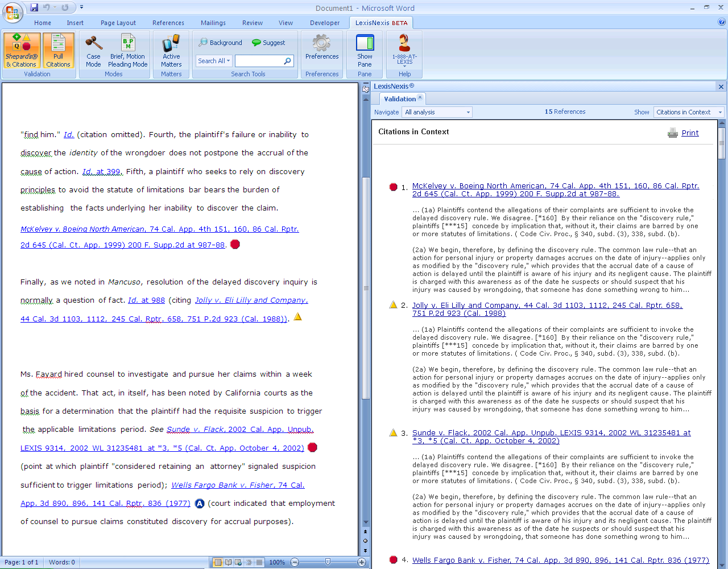The height and width of the screenshot is (569, 728).
Task: Open the Citations in Context Show dropdown
Action: (688, 112)
